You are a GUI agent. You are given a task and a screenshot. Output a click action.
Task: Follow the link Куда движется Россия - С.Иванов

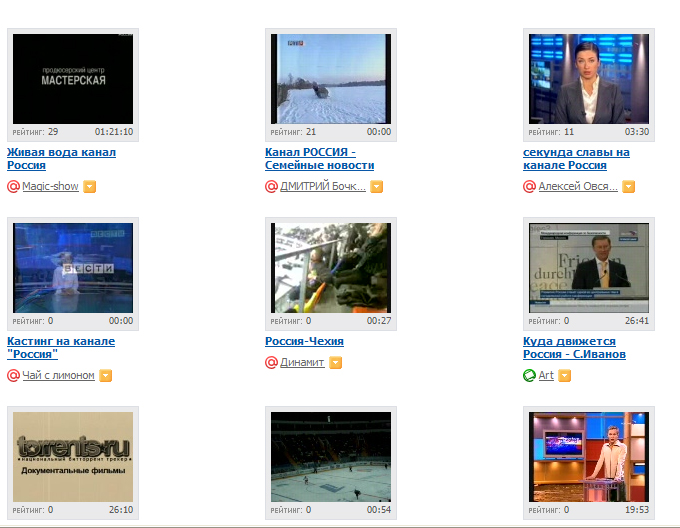click(574, 348)
